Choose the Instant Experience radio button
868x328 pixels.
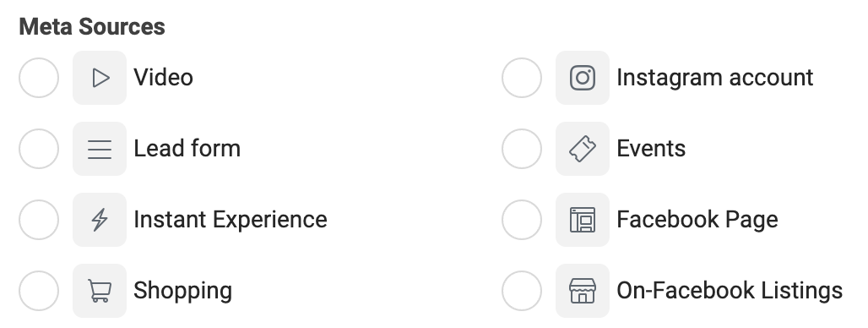tap(39, 220)
